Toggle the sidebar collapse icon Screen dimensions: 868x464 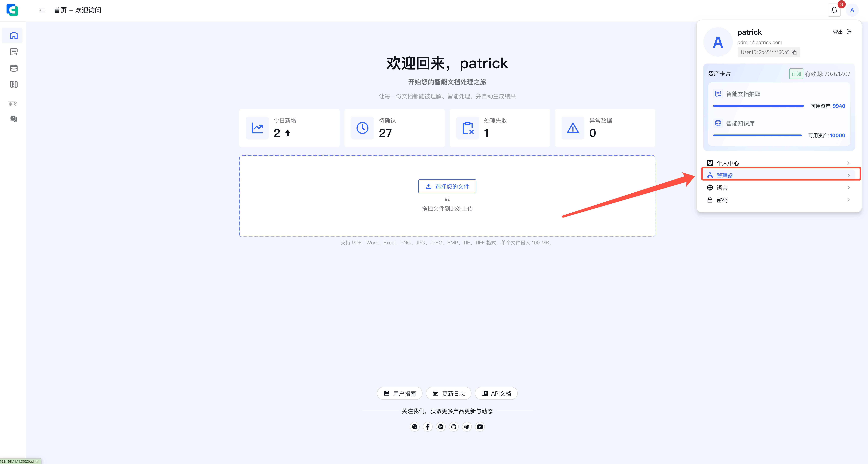coord(42,10)
